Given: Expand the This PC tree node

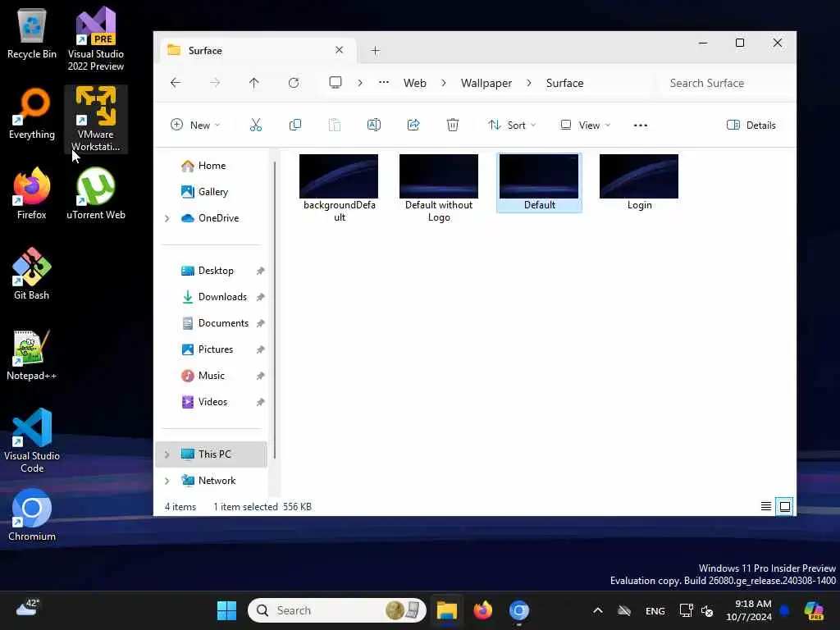Looking at the screenshot, I should [167, 454].
